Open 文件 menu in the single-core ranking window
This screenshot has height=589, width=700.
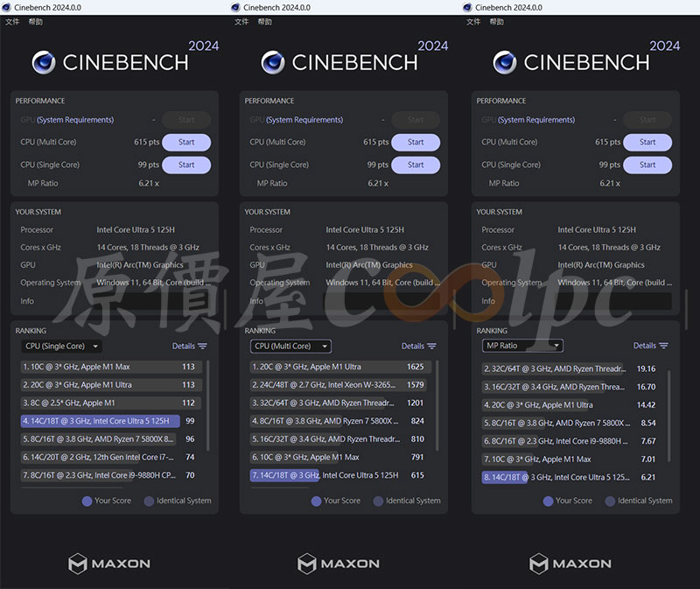tap(12, 21)
